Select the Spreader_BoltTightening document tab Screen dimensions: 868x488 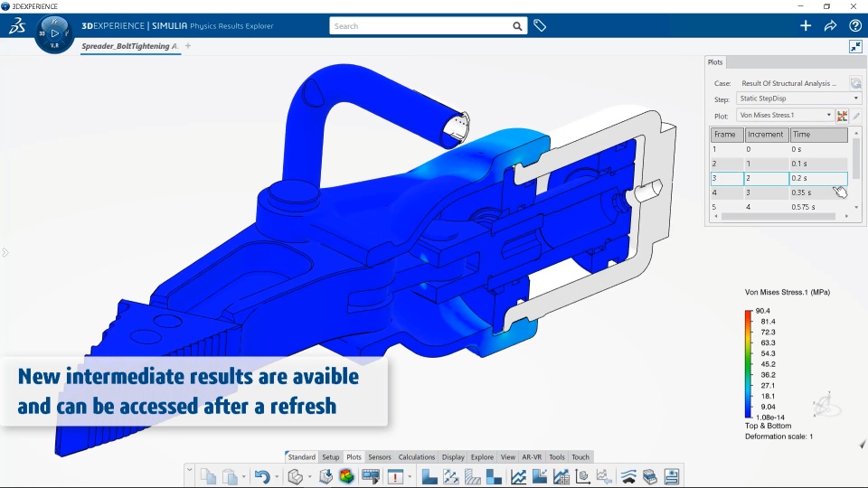[130, 46]
